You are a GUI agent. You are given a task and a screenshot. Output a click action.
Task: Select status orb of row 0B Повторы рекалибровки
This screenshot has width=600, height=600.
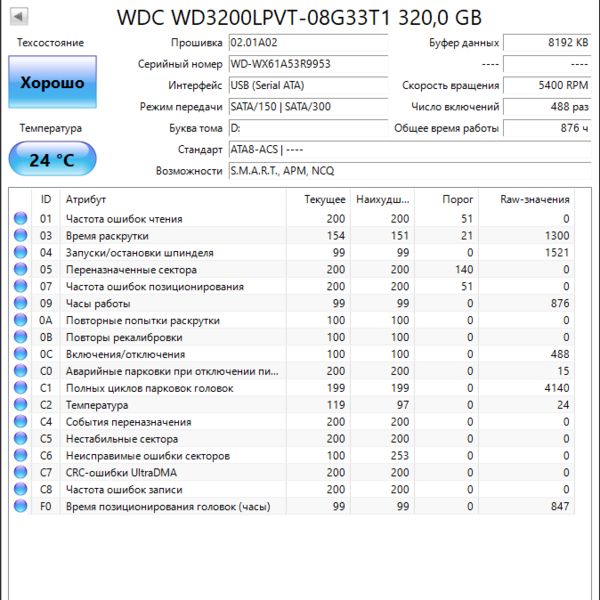21,337
